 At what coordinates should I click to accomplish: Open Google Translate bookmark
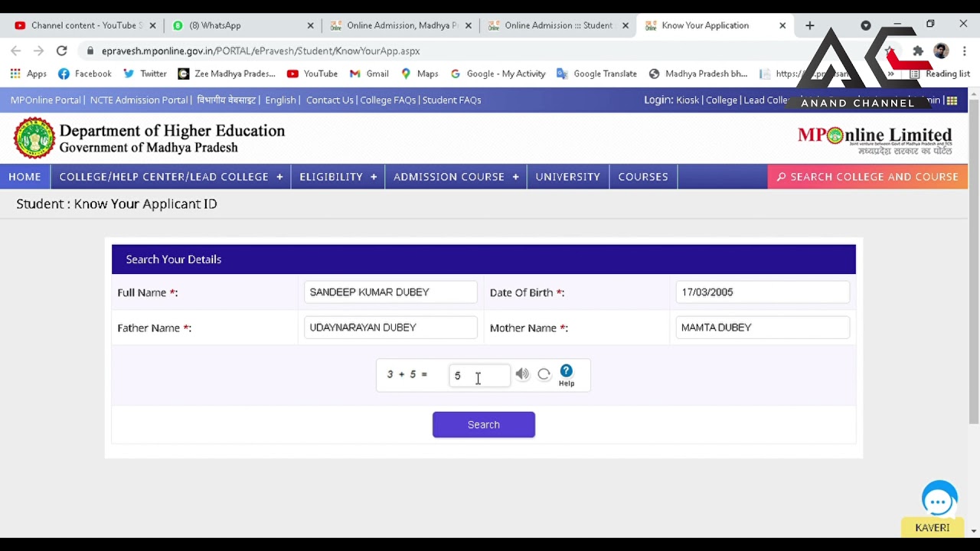pyautogui.click(x=596, y=73)
